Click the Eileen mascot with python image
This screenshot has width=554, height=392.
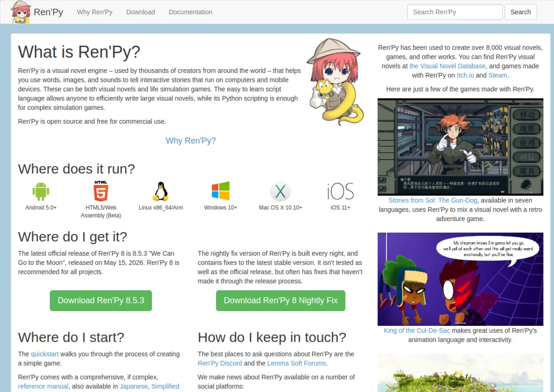(335, 81)
